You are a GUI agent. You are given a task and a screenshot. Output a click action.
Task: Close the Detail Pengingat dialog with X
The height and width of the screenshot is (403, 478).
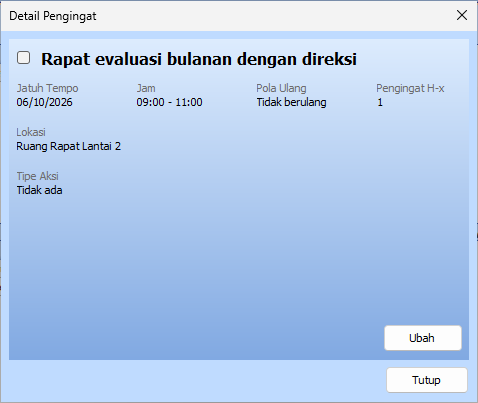462,15
